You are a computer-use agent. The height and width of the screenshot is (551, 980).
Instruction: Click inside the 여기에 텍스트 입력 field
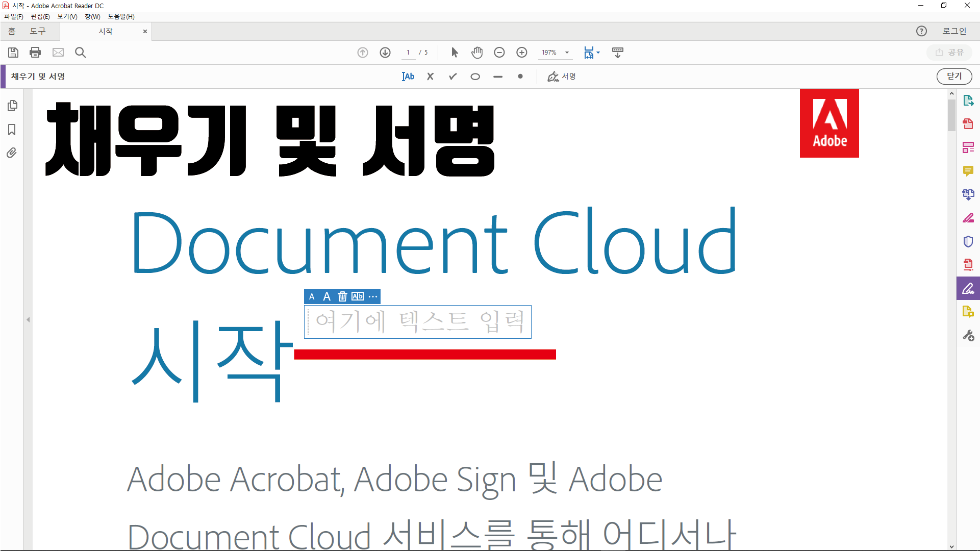coord(418,322)
